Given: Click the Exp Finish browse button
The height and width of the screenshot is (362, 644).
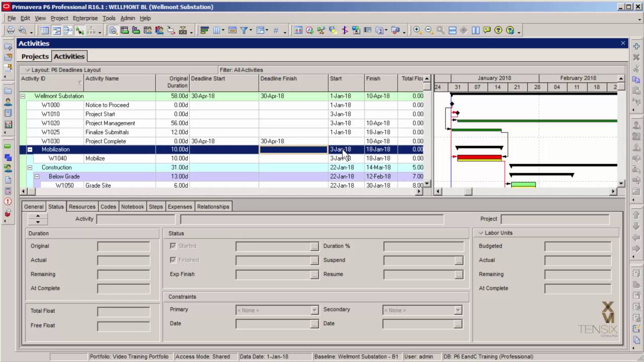Looking at the screenshot, I should click(314, 275).
